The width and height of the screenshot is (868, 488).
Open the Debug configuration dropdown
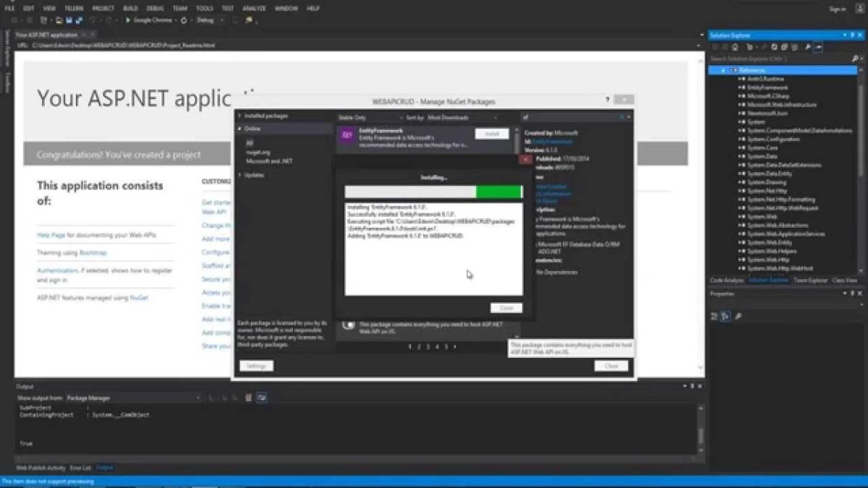(x=210, y=20)
